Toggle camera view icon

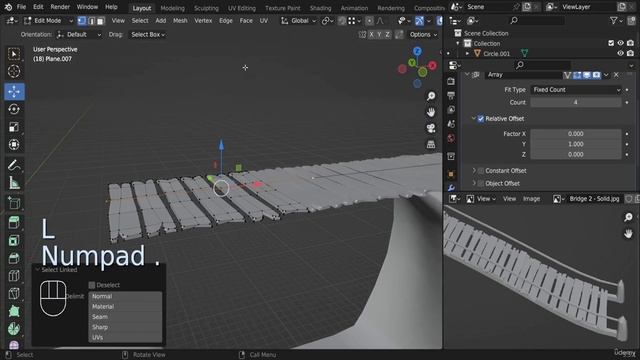tap(431, 129)
